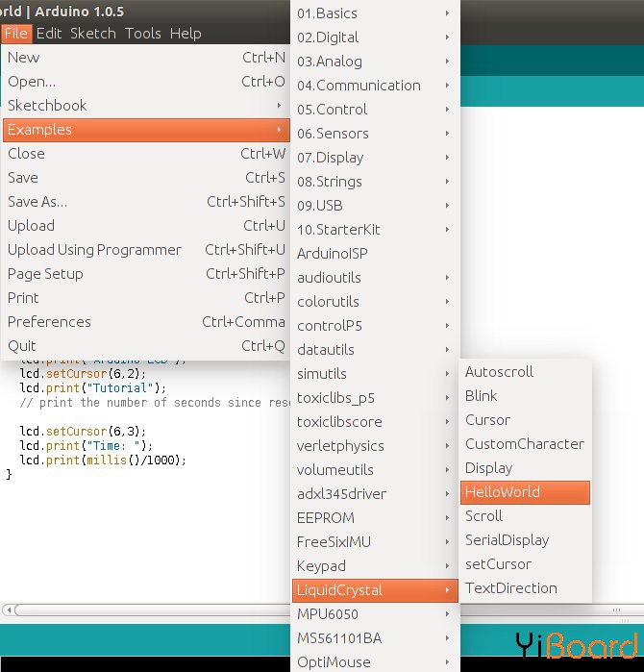The height and width of the screenshot is (672, 644).
Task: Open the TextDirection example
Action: 526,588
